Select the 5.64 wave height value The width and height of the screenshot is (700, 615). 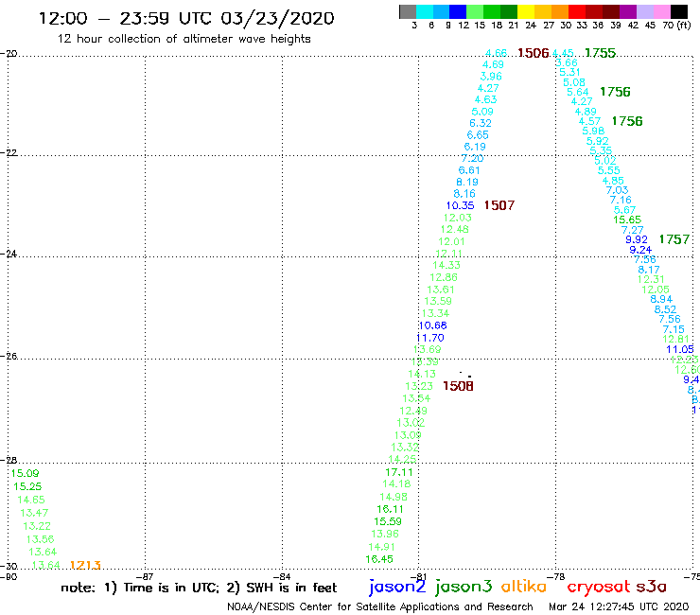point(578,92)
